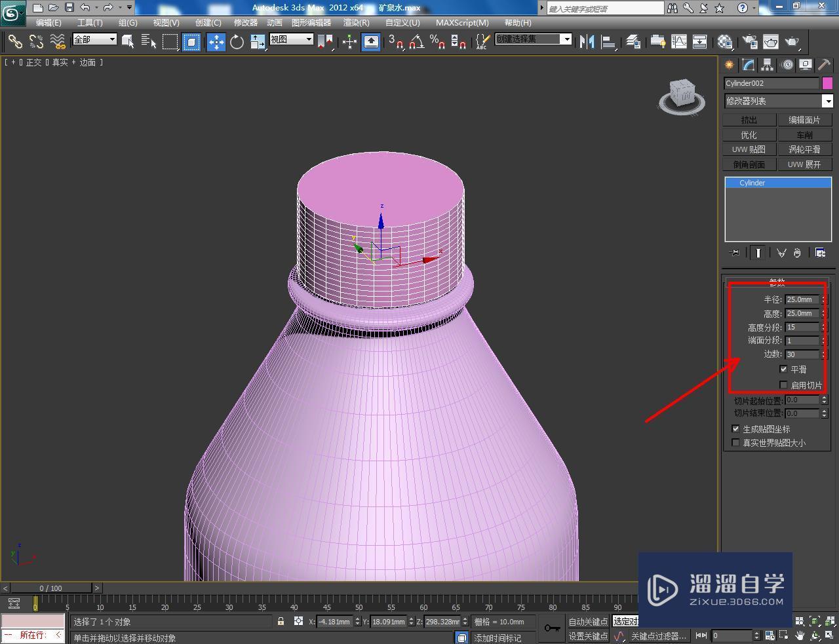The width and height of the screenshot is (839, 644).
Task: Choose the rectangular selection region tool
Action: point(170,42)
